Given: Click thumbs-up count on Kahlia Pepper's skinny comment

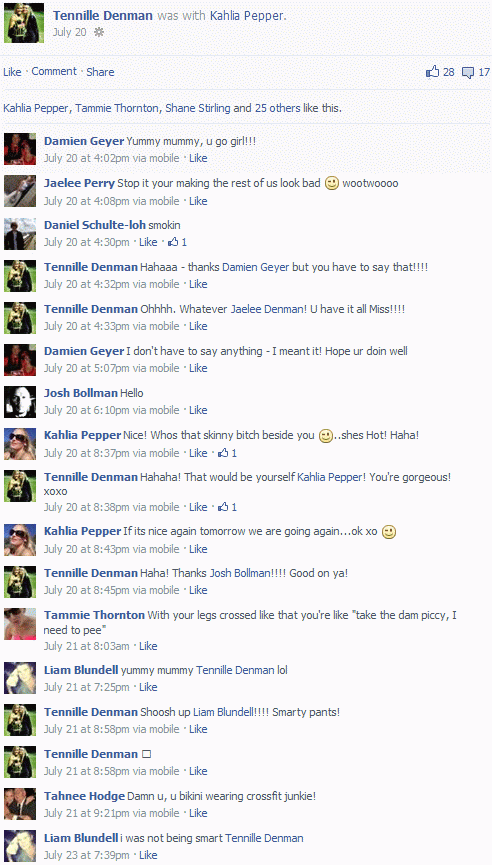Looking at the screenshot, I should [227, 453].
